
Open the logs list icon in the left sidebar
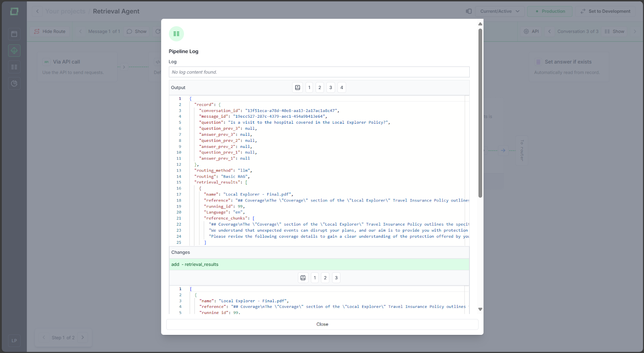(x=14, y=67)
